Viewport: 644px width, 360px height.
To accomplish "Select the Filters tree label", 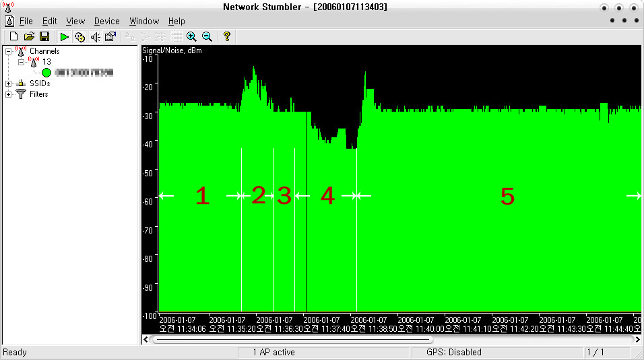I will (38, 94).
